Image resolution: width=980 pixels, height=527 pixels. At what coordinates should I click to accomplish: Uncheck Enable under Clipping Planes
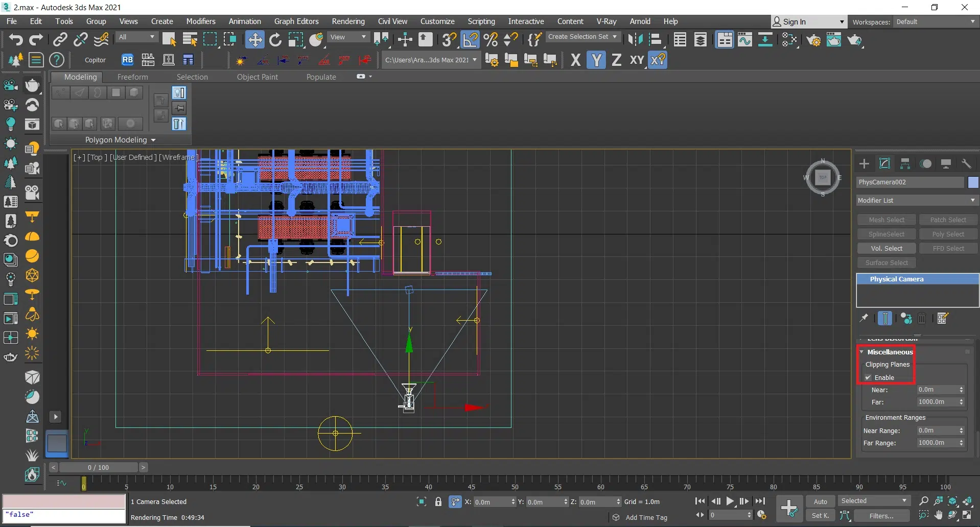[x=868, y=377]
